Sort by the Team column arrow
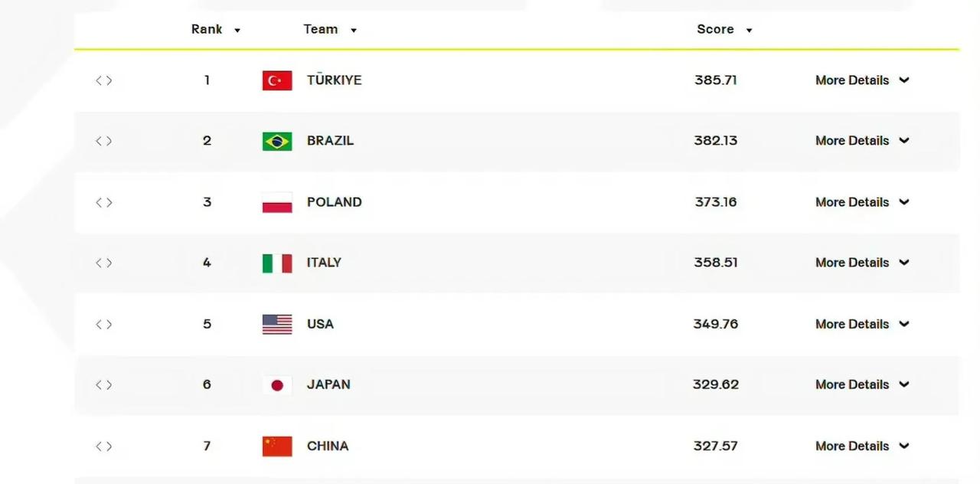 pos(354,31)
